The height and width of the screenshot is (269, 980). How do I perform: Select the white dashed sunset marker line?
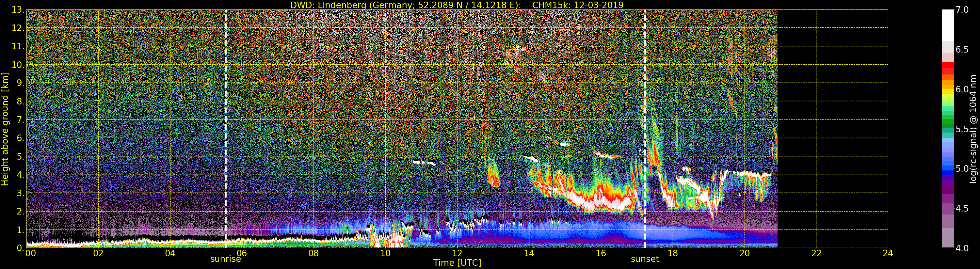point(645,129)
